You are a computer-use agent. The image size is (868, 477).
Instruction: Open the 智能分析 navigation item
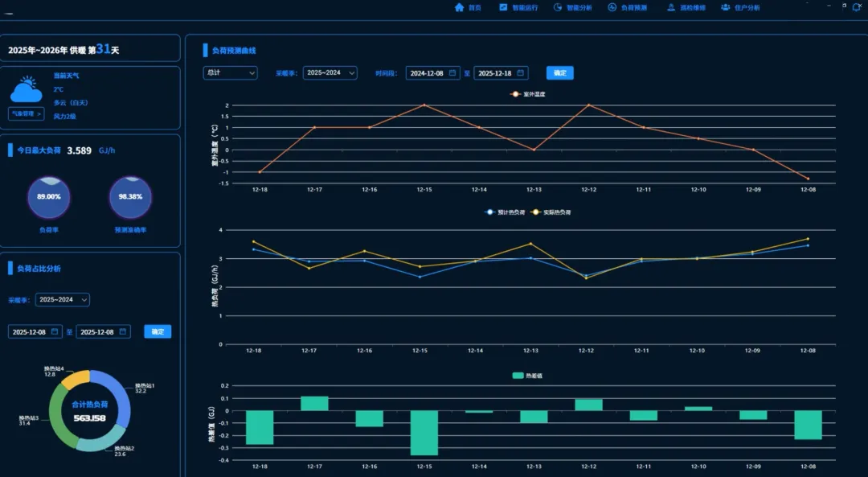click(573, 7)
